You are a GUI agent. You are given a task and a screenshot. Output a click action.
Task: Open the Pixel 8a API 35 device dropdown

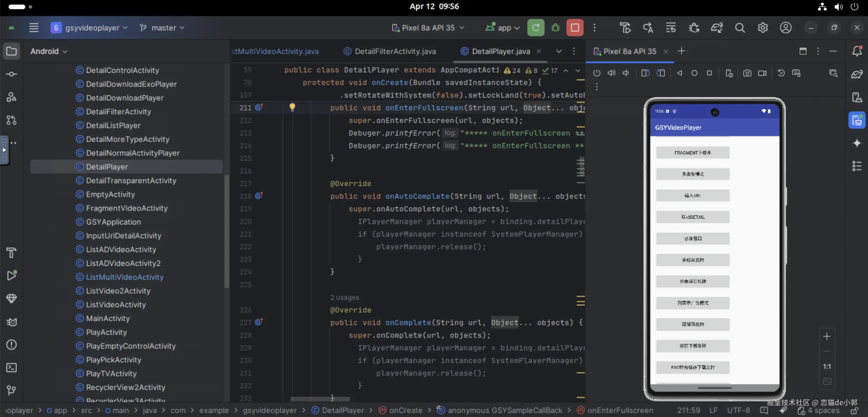click(x=428, y=28)
